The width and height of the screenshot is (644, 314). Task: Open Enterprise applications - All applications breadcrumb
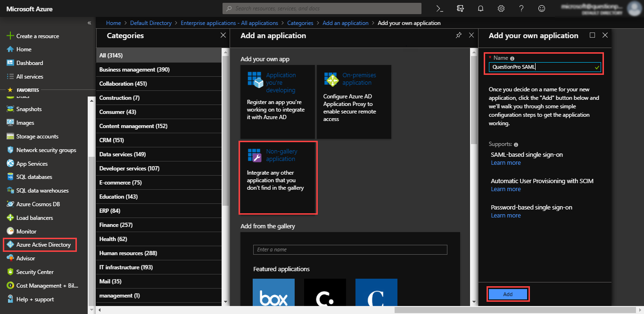[x=230, y=23]
